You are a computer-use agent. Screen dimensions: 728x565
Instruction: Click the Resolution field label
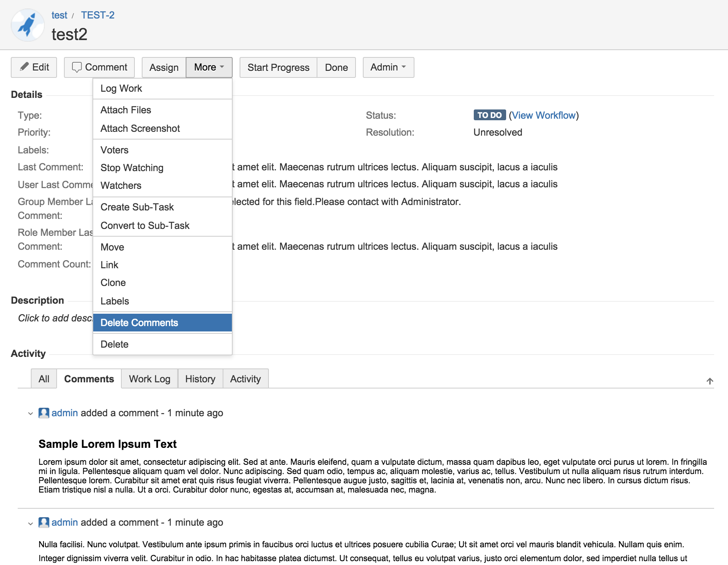click(x=390, y=133)
